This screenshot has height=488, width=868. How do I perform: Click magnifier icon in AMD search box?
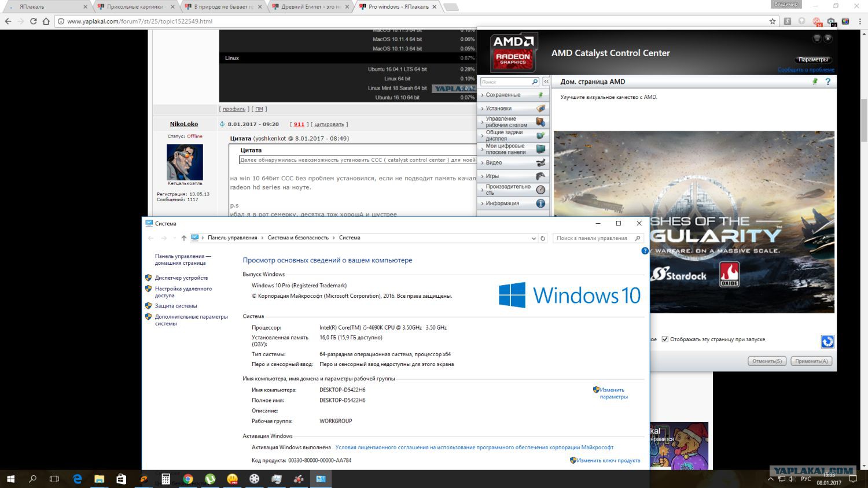click(535, 82)
